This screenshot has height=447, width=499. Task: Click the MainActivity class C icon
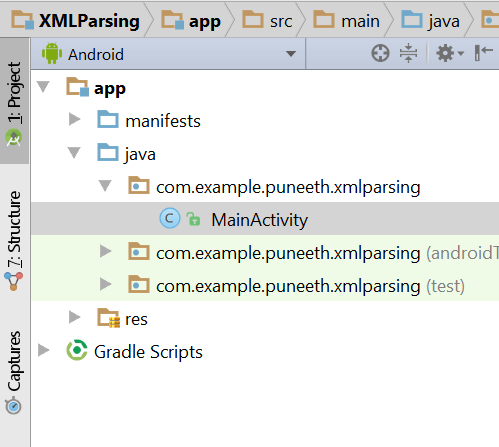point(170,219)
